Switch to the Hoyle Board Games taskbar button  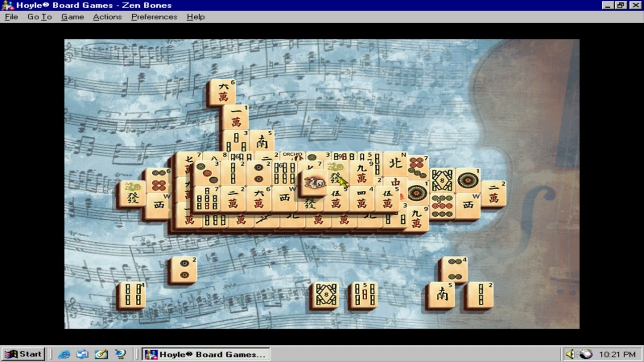206,354
